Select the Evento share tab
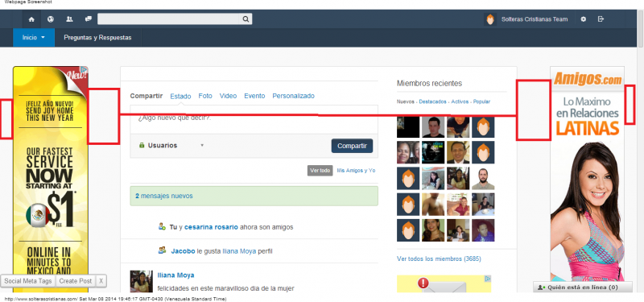 click(x=254, y=96)
